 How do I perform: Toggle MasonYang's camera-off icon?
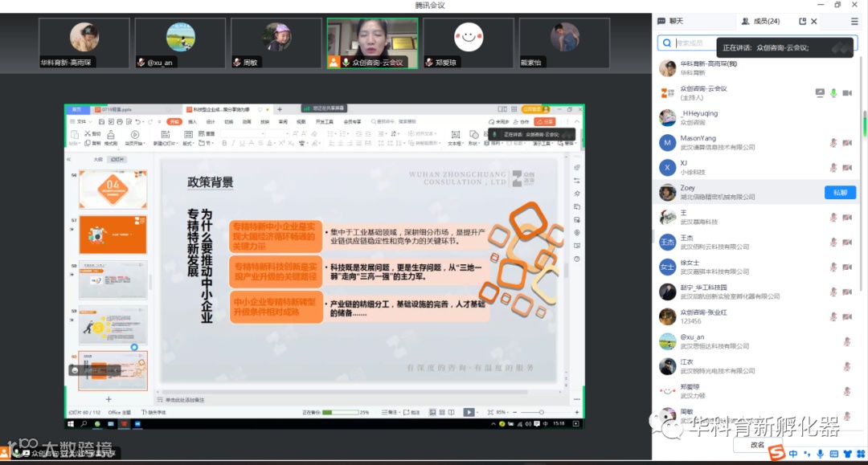click(847, 143)
